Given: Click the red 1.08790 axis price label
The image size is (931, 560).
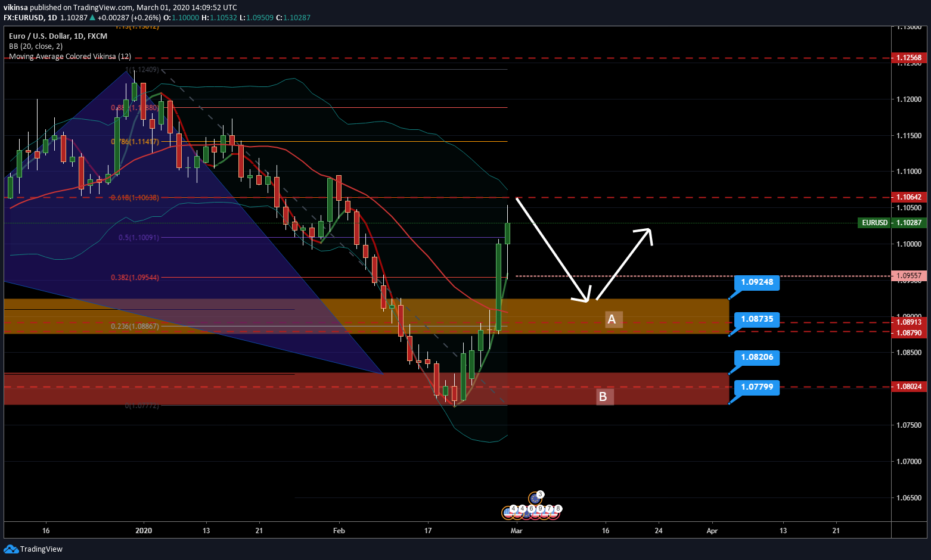Looking at the screenshot, I should (x=909, y=332).
